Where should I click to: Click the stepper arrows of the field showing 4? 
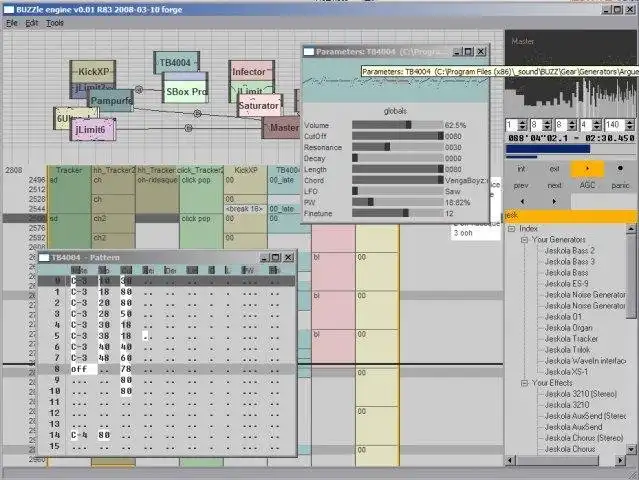point(597,125)
